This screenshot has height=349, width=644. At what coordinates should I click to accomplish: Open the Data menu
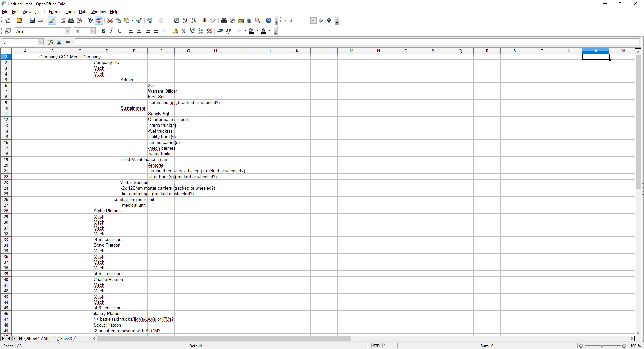click(83, 12)
